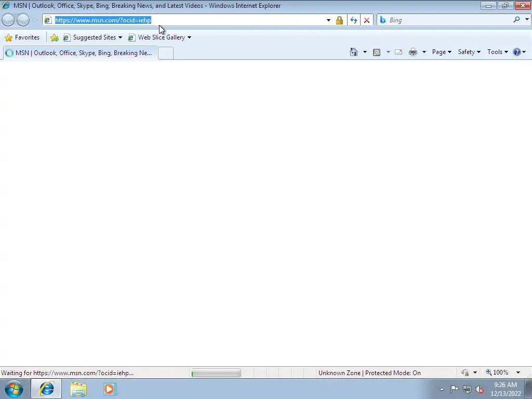This screenshot has height=399, width=532.
Task: Click the Help question mark icon
Action: 517,52
